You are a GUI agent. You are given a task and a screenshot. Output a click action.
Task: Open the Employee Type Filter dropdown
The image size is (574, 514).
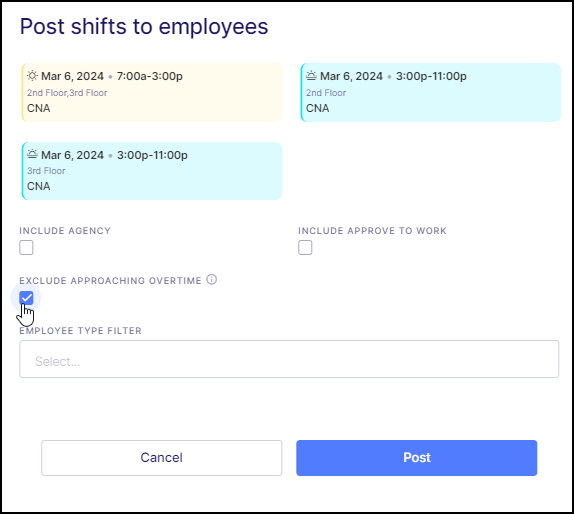(289, 359)
